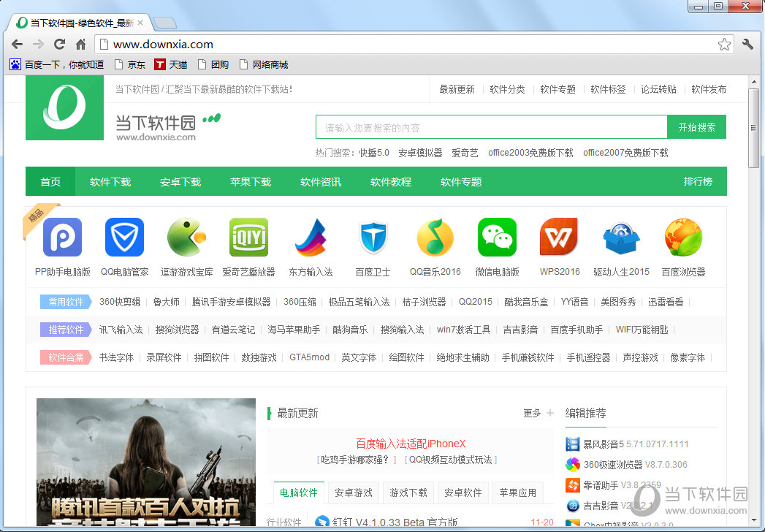Click the 钉钉 icon in the update list
Screen dimensions: 765x532
[x=322, y=521]
